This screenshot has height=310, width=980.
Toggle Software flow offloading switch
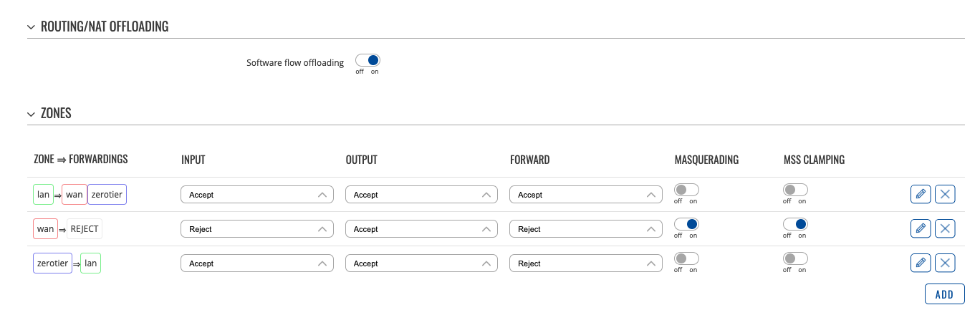click(367, 60)
